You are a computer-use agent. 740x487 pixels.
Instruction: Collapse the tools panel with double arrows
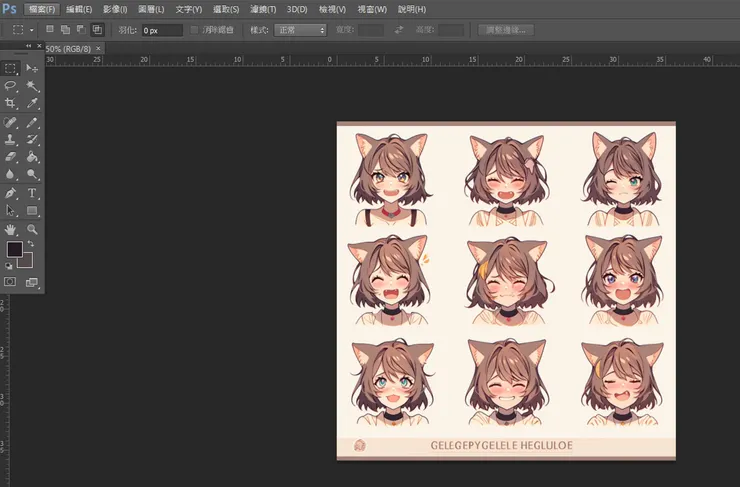click(29, 46)
